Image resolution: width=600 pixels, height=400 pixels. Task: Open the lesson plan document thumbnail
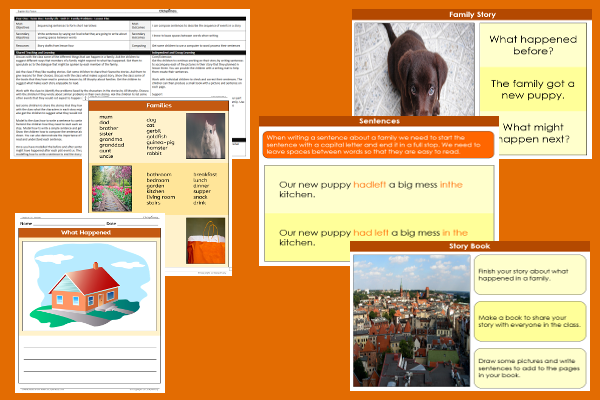click(x=130, y=83)
